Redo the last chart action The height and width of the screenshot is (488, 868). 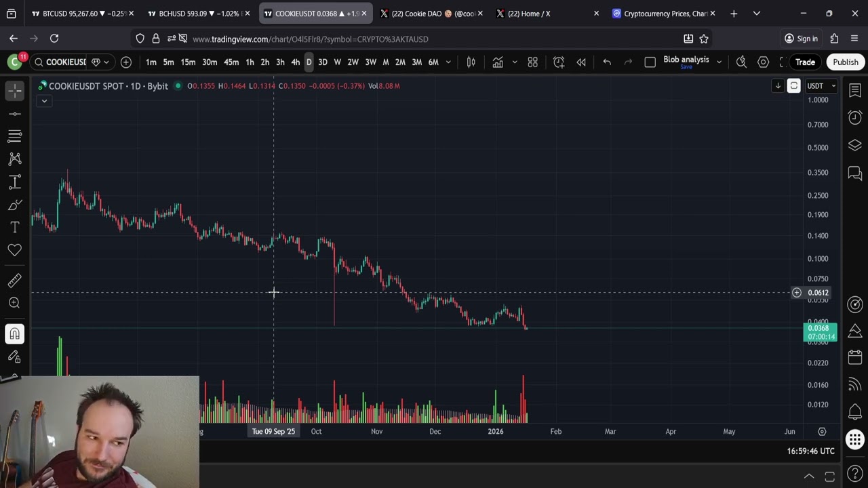628,62
